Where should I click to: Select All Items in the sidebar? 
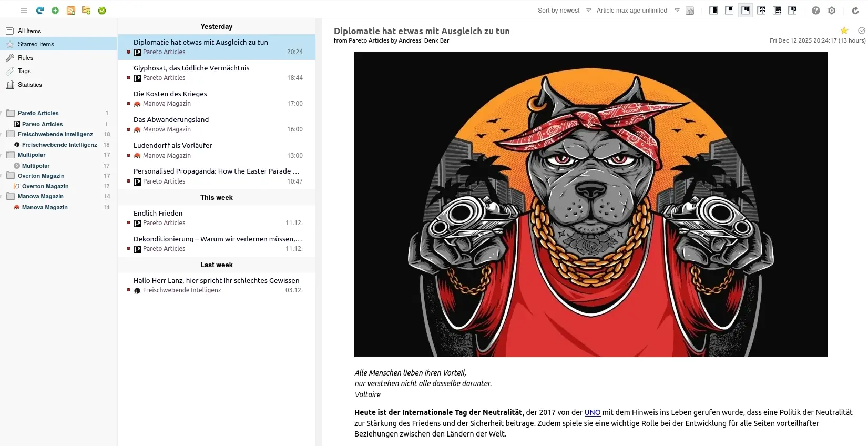coord(29,31)
